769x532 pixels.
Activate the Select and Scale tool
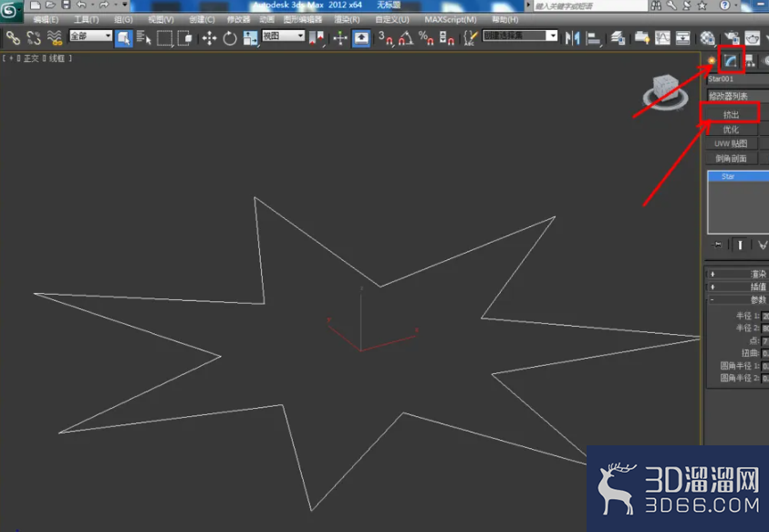click(250, 37)
